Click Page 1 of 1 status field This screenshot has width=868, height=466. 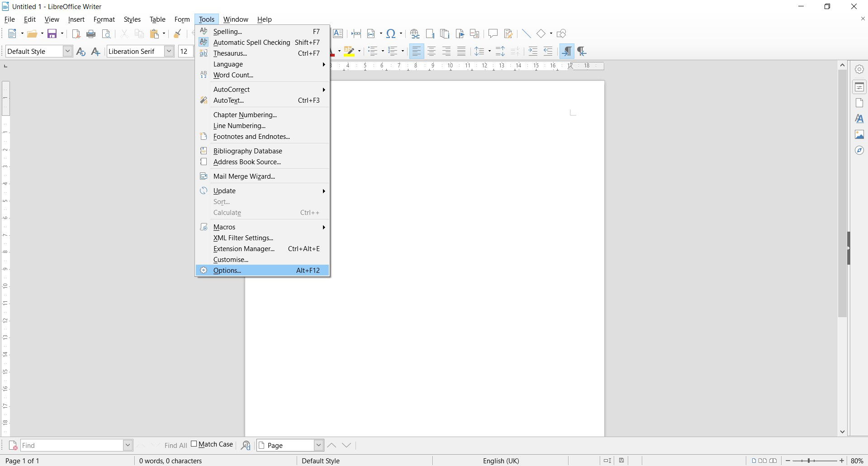[x=22, y=461]
